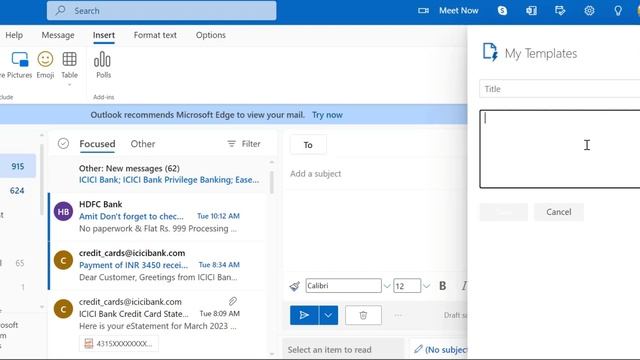Switch to the Message tab
The image size is (640, 360).
click(58, 35)
